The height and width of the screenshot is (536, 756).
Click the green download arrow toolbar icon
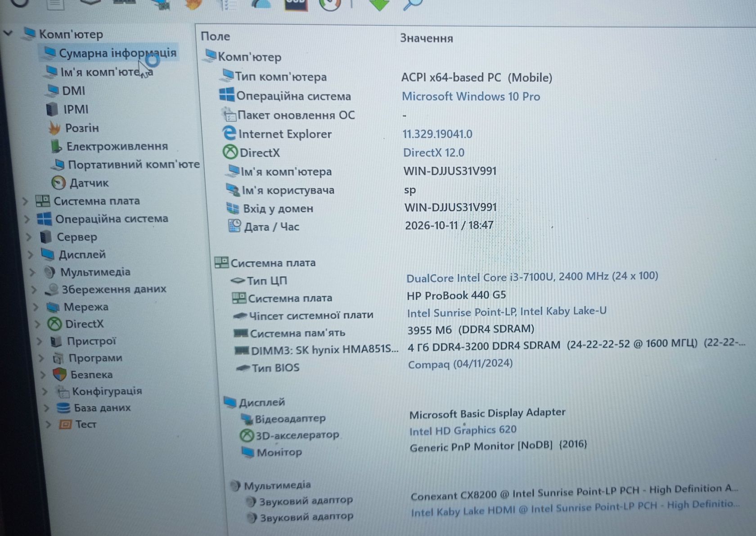pos(379,5)
